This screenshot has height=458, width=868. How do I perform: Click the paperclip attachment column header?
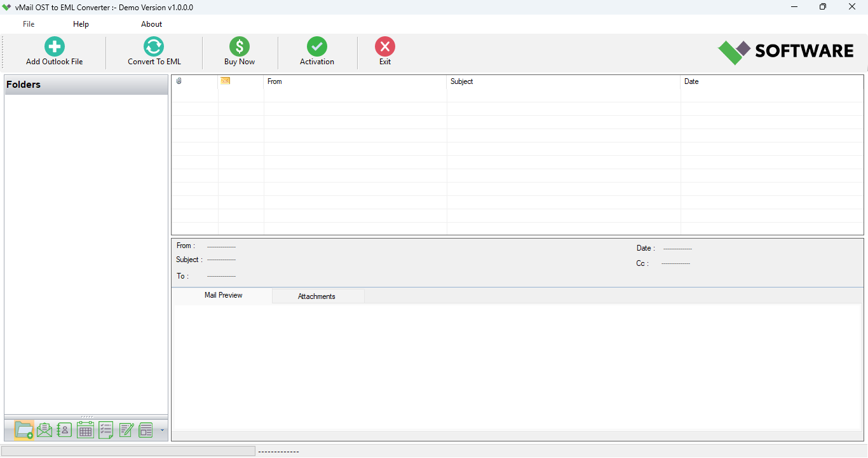point(179,81)
